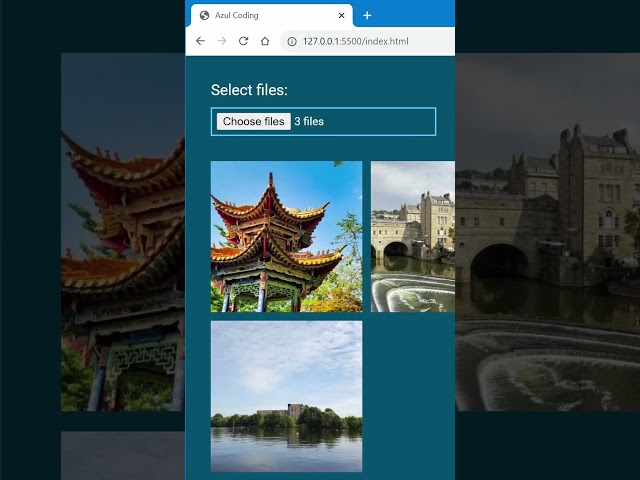The height and width of the screenshot is (480, 640).
Task: Close the Azul Coding tab
Action: click(342, 16)
